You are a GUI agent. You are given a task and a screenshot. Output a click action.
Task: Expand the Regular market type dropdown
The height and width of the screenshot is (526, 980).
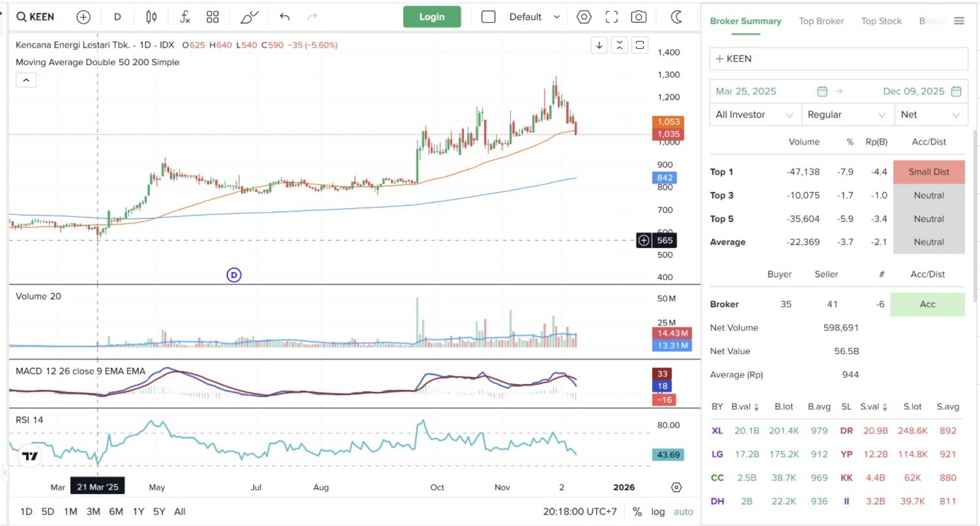pos(847,115)
